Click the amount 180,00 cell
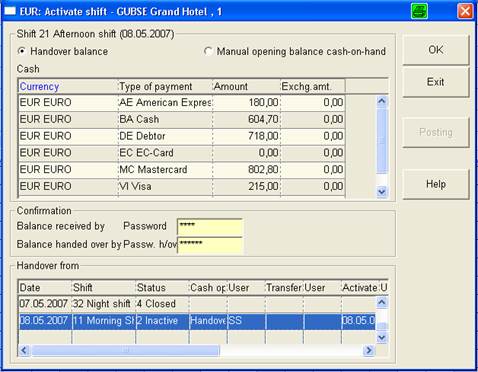The width and height of the screenshot is (478, 372). pos(246,102)
